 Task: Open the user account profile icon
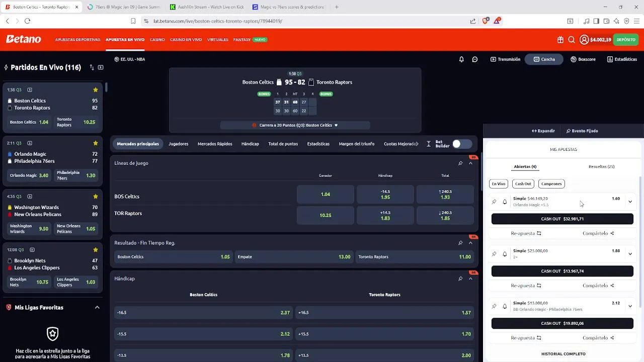click(x=584, y=40)
